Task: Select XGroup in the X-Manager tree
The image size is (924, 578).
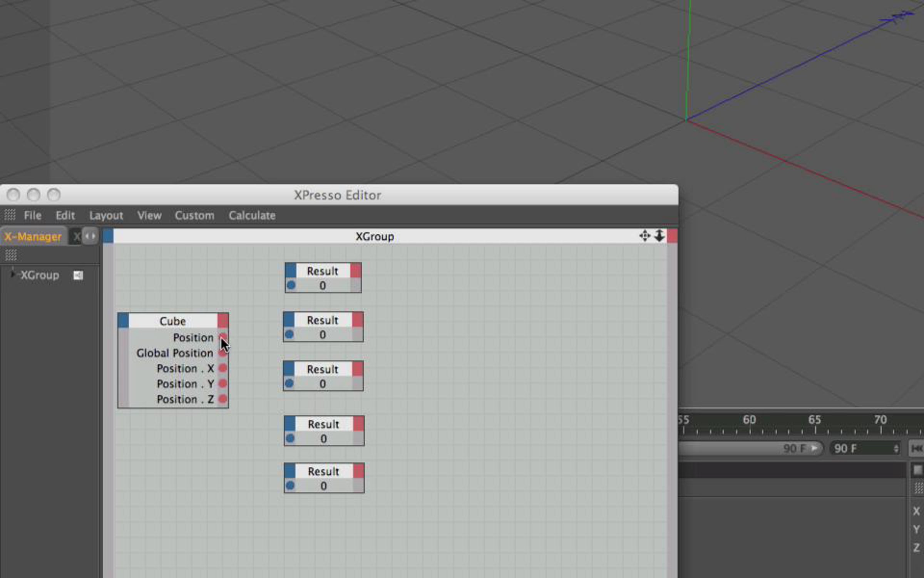Action: tap(40, 276)
